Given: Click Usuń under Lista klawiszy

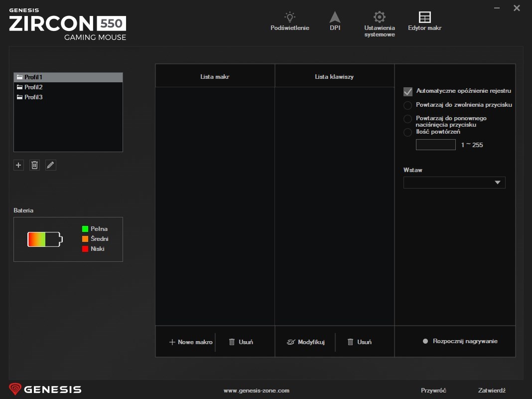Looking at the screenshot, I should click(x=360, y=342).
